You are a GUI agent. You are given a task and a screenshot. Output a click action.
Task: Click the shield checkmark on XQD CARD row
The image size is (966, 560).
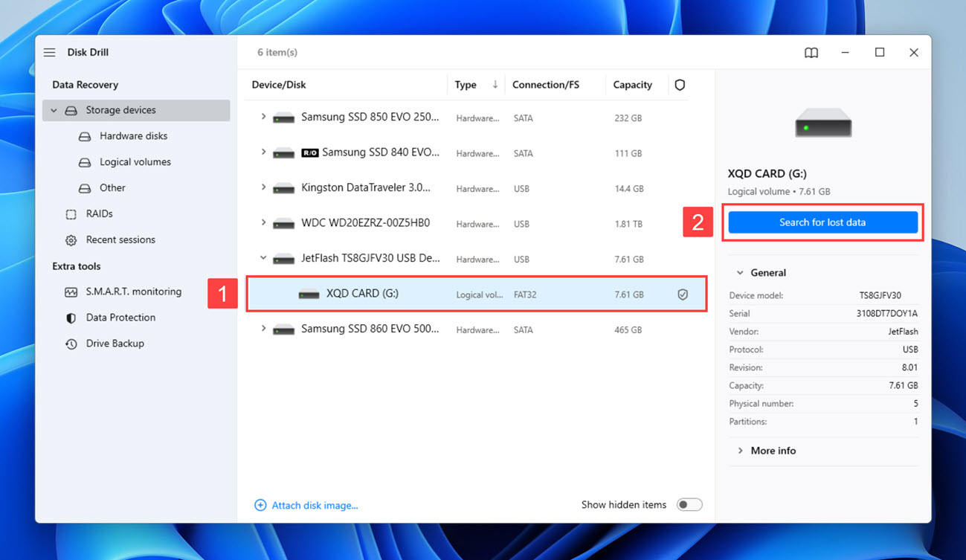682,295
